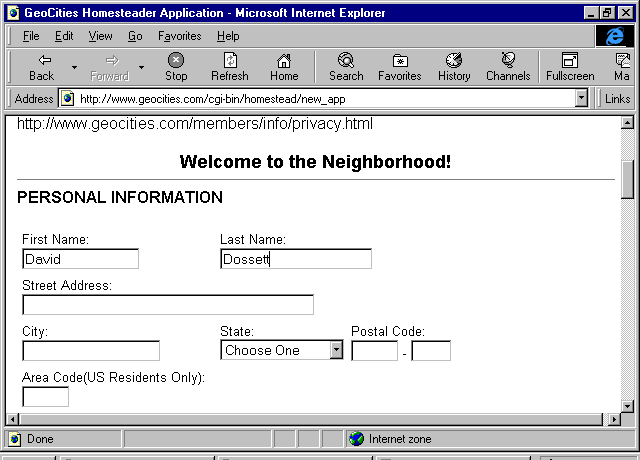Click the status bar page icon beside Done

click(15, 439)
